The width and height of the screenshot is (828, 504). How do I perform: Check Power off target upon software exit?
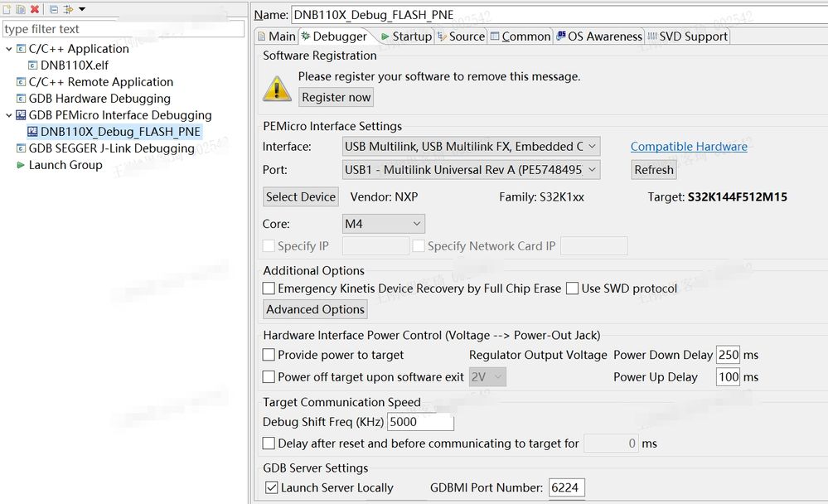point(269,376)
